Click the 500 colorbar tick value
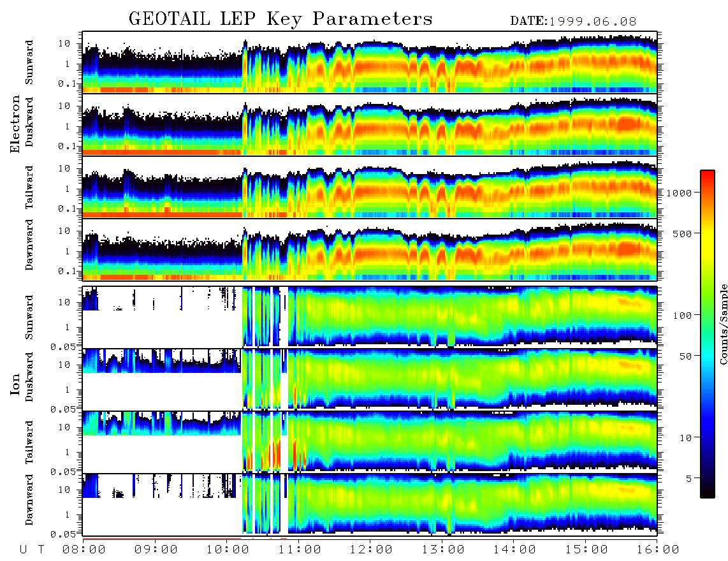 pos(683,233)
